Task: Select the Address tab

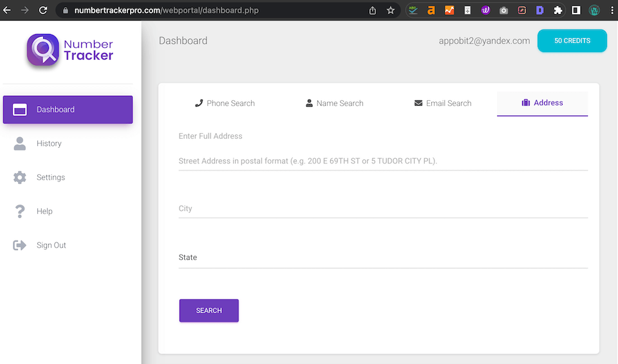Action: [542, 103]
